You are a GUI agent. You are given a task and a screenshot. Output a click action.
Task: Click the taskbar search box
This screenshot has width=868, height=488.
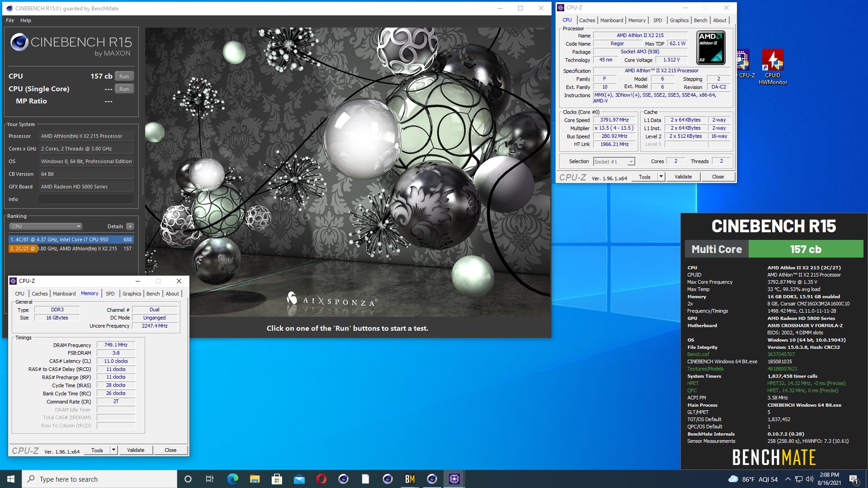click(99, 479)
